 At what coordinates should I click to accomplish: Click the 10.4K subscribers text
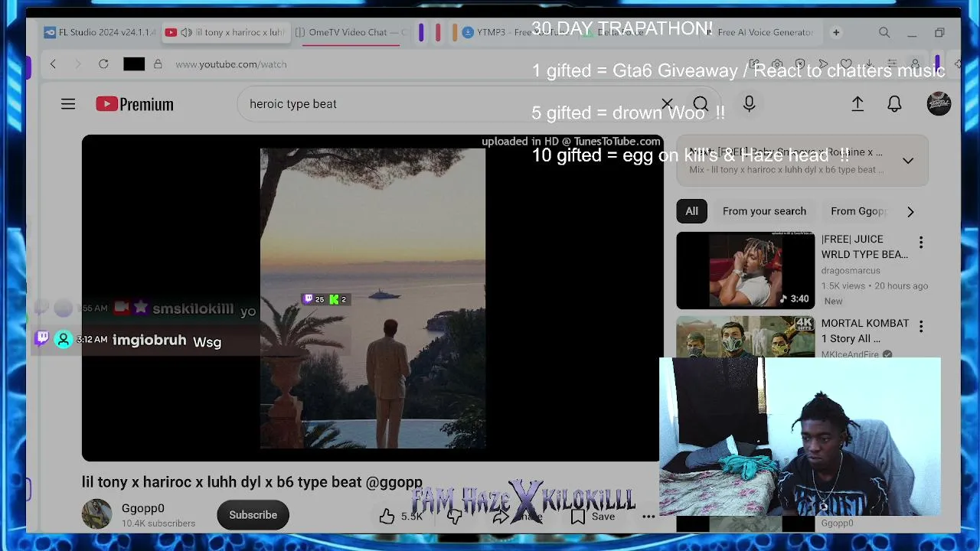click(158, 523)
